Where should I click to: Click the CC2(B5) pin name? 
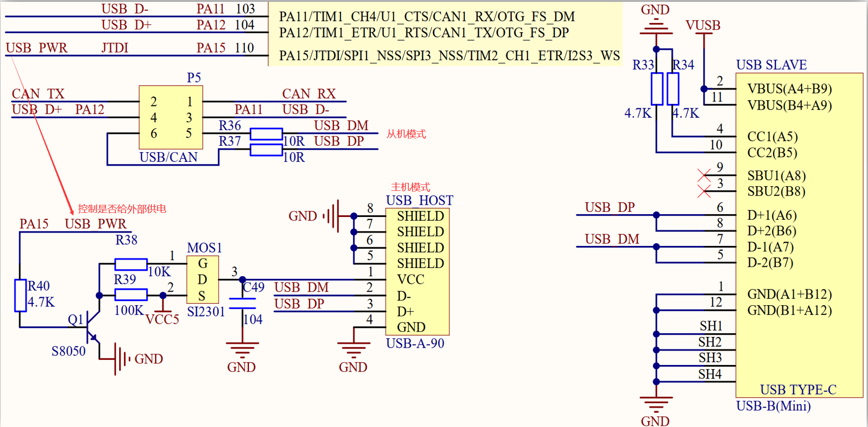772,153
